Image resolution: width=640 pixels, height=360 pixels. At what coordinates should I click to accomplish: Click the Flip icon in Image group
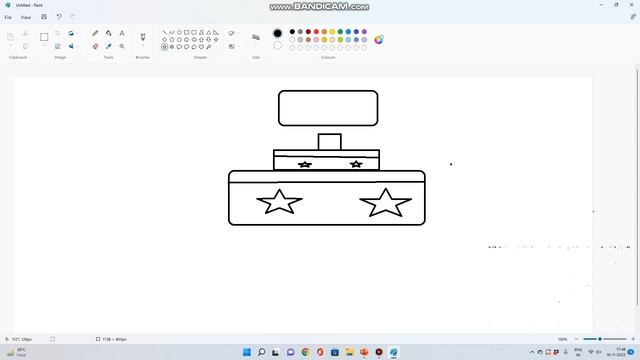pos(71,46)
